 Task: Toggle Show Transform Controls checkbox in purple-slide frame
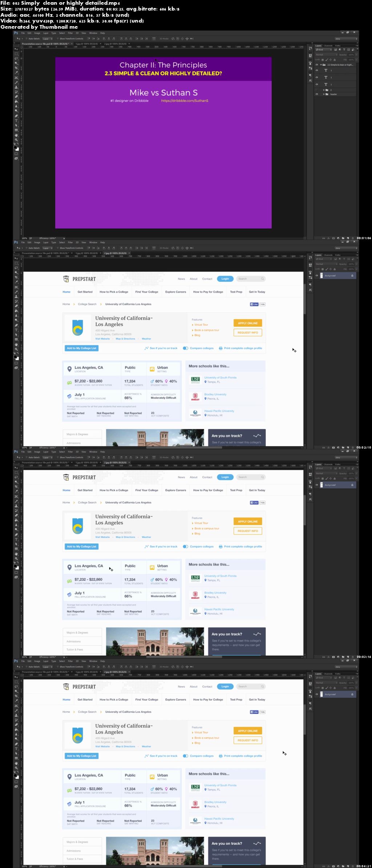[x=58, y=39]
